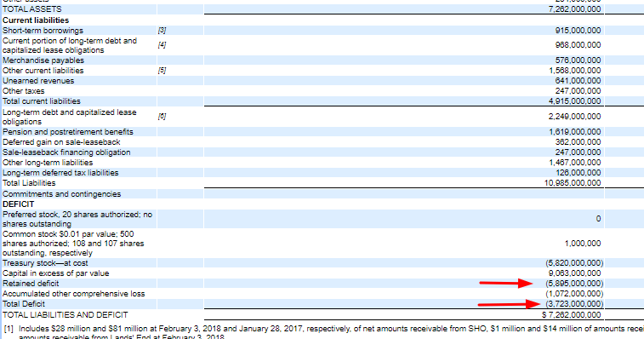644x339 pixels.
Task: Select the Accumulated other comprehensive loss value
Action: pos(574,294)
